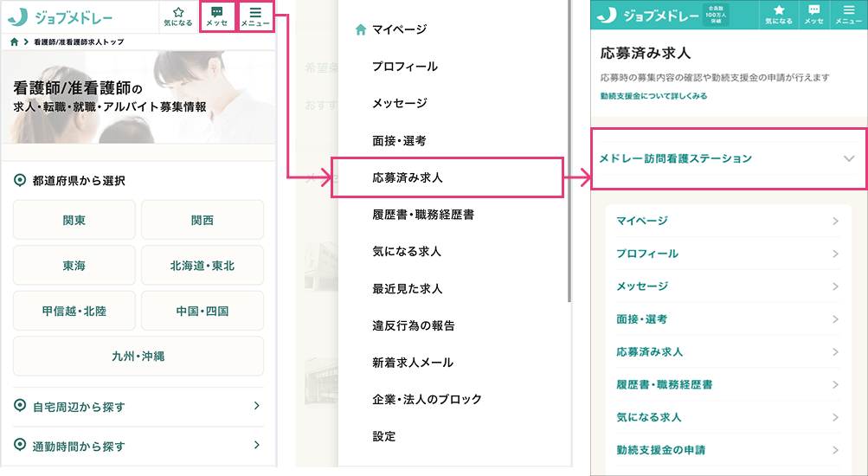
Task: Open 気になる star icon in right screen header
Action: (x=779, y=15)
